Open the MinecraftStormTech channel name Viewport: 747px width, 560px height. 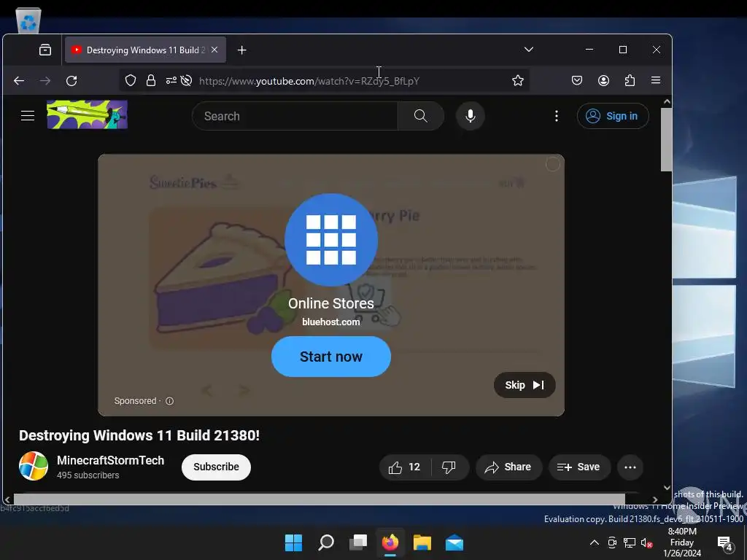click(111, 461)
